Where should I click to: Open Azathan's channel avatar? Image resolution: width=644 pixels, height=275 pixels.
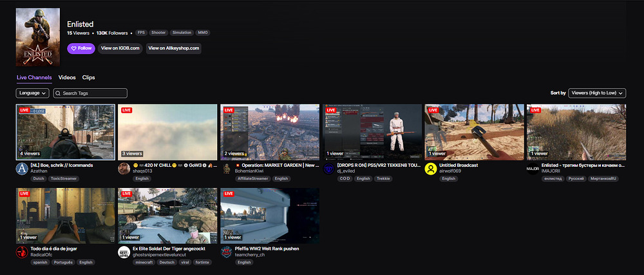(x=22, y=169)
